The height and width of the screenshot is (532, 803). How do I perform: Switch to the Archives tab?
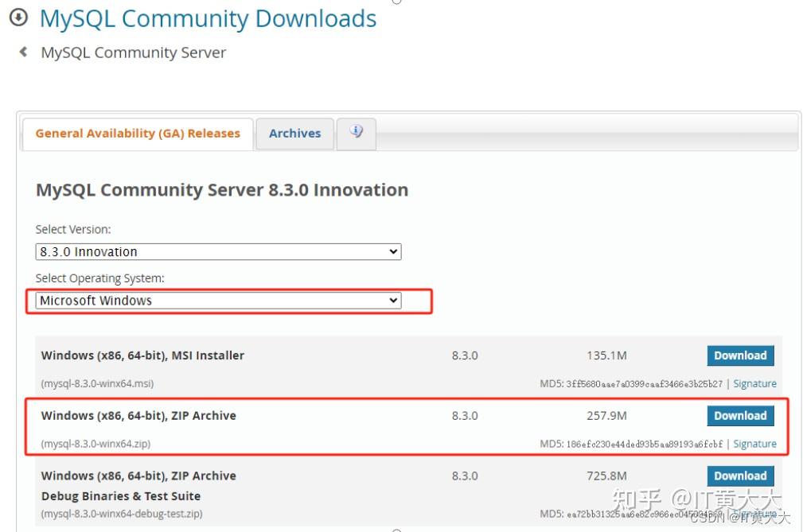pos(294,133)
